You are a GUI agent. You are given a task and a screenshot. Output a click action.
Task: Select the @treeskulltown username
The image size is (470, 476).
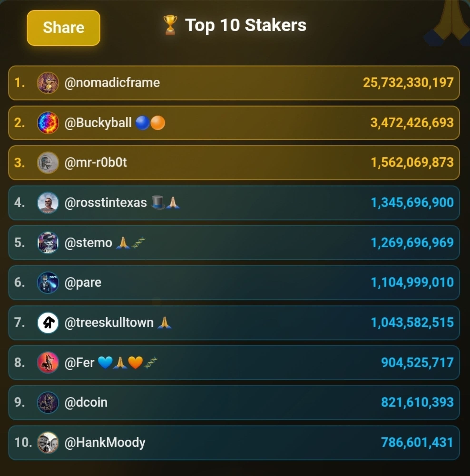[x=109, y=323]
